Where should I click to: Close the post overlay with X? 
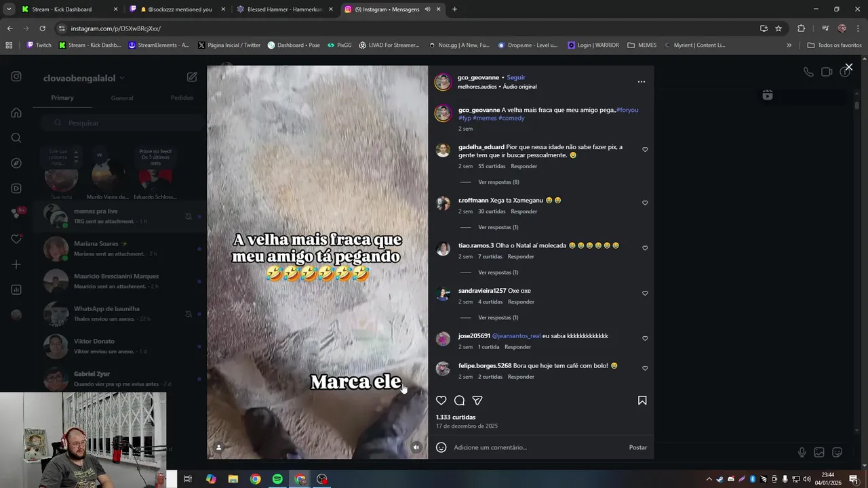pyautogui.click(x=848, y=67)
